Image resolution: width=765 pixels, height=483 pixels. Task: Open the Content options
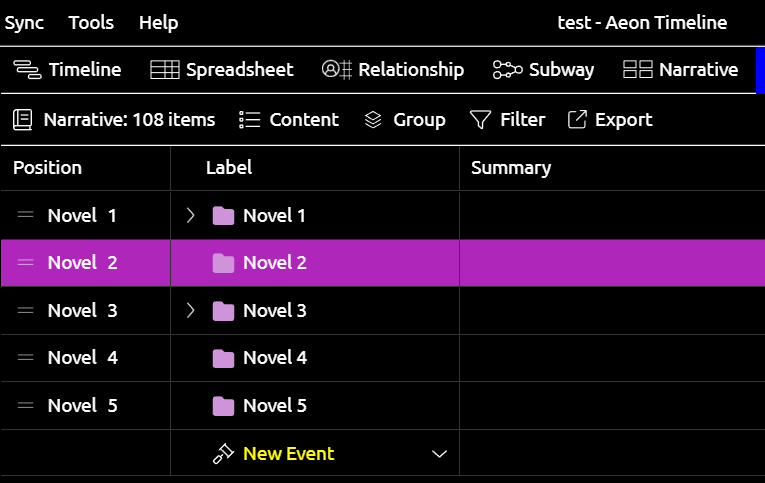(x=289, y=120)
